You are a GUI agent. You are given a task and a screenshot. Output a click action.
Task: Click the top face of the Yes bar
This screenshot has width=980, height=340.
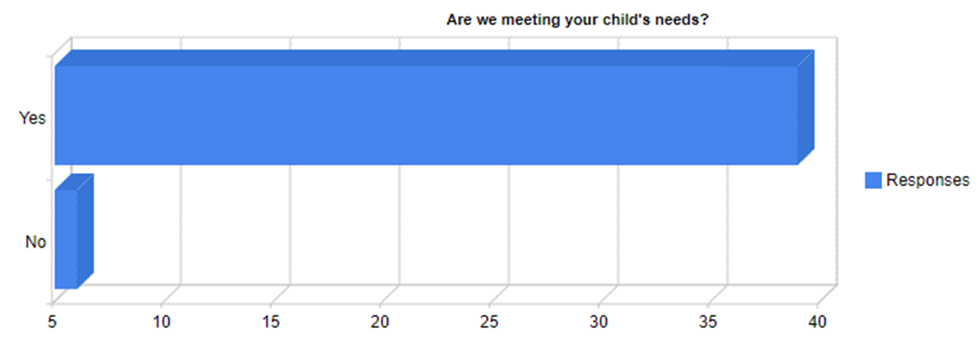point(434,58)
